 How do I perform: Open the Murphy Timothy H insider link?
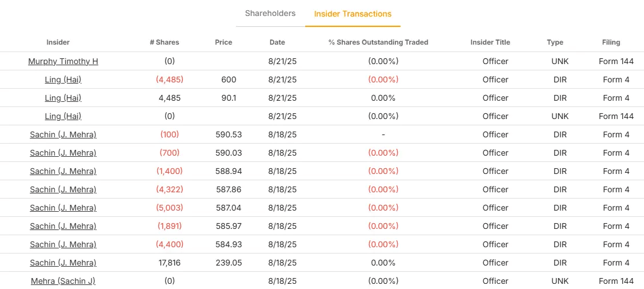tap(63, 61)
